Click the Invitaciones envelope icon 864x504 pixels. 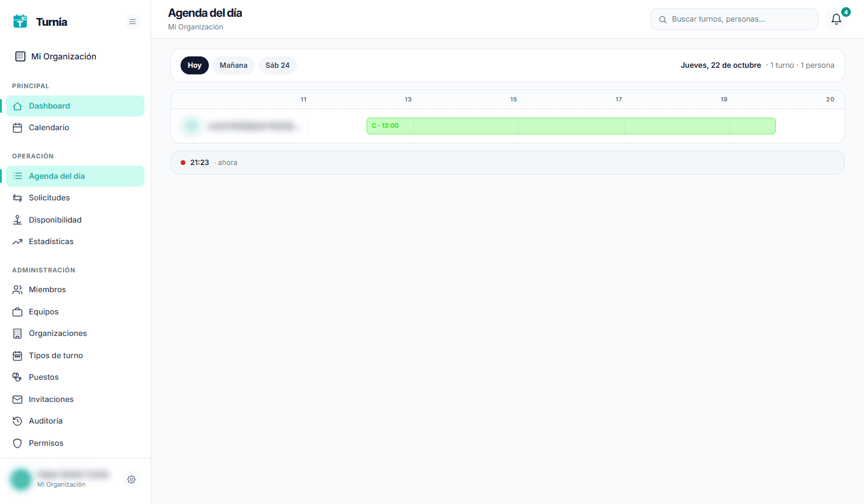[17, 400]
